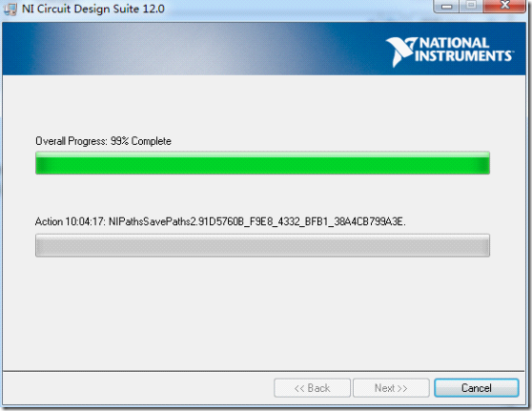Screen dimensions: 532x411
Task: Click the green overall progress bar
Action: click(262, 163)
